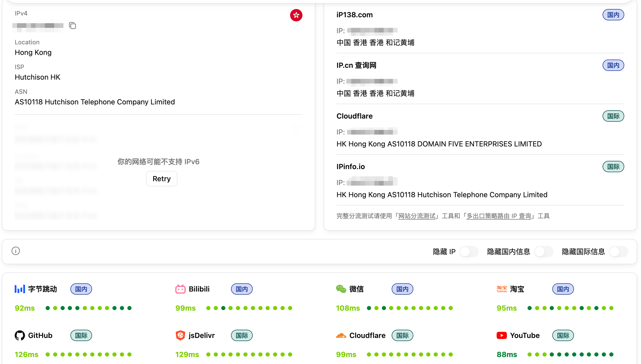Select the AS10118 Hutchison Telephone Company Limited ASN
Viewport: 641px width, 364px height.
coord(95,102)
